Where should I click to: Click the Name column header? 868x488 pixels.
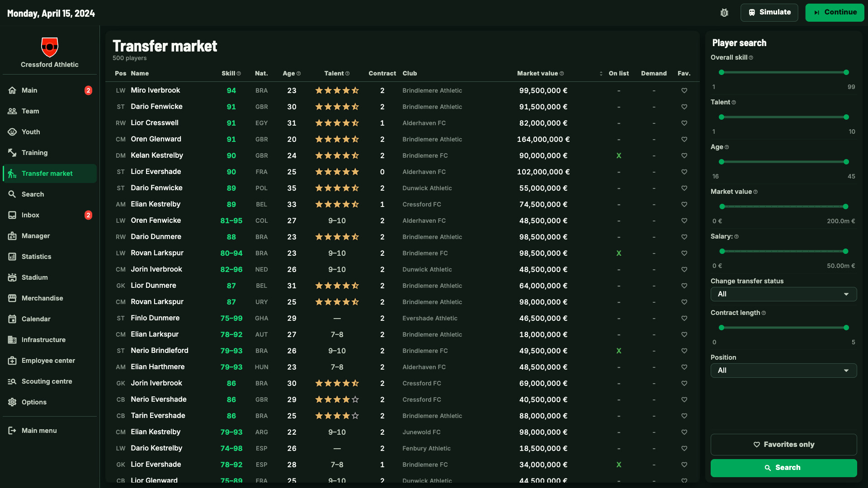tap(140, 74)
